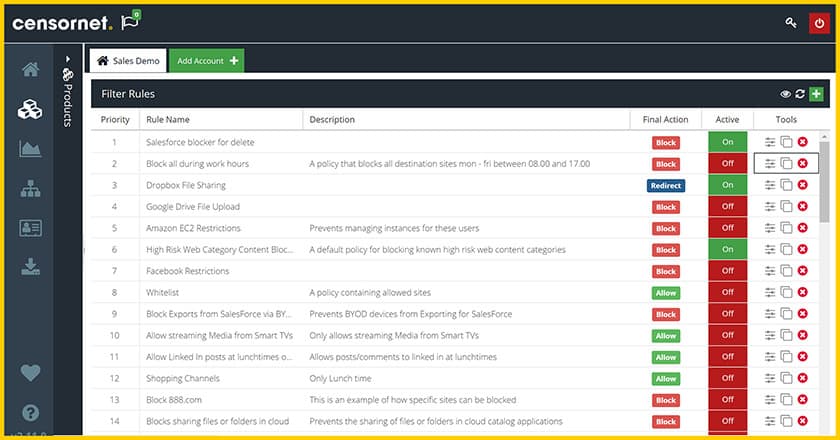Screen dimensions: 840x440
Task: Select the Block Exports from SalesForce rule name
Action: [x=219, y=314]
